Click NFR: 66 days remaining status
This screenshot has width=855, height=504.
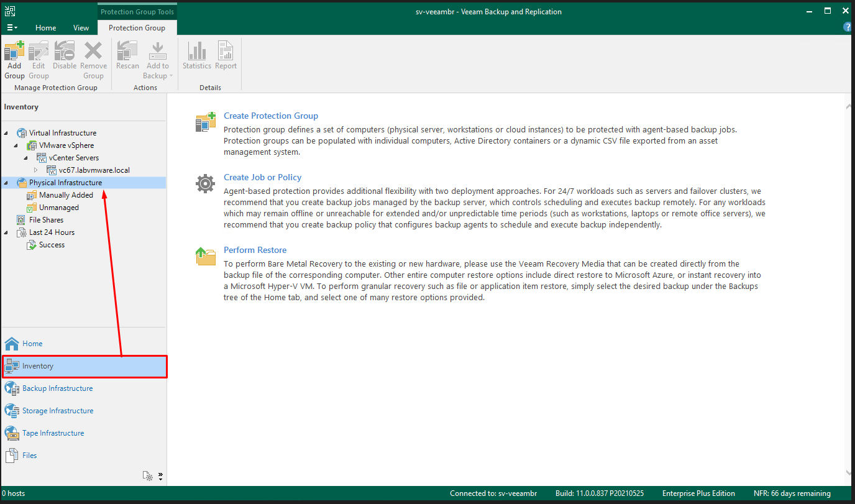[792, 493]
